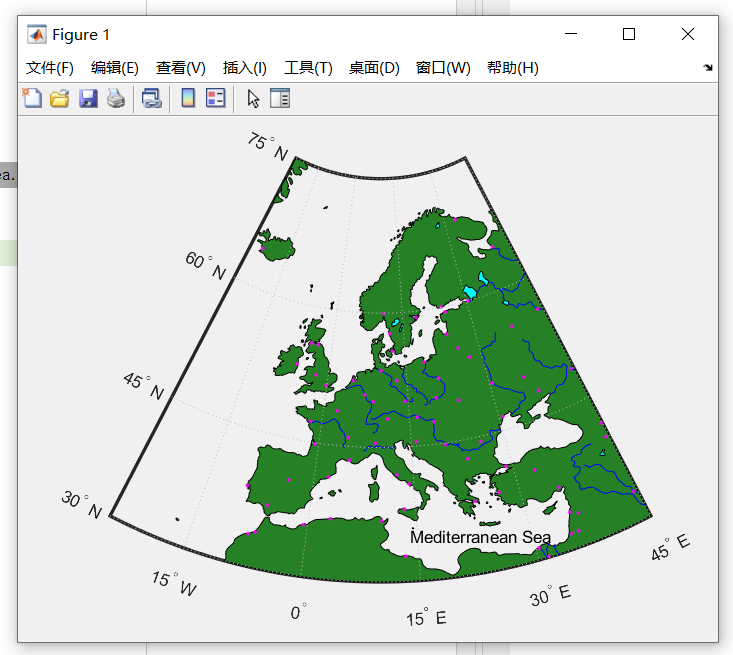Click the 0° longitude label
Viewport: 733px width, 655px height.
pos(298,612)
